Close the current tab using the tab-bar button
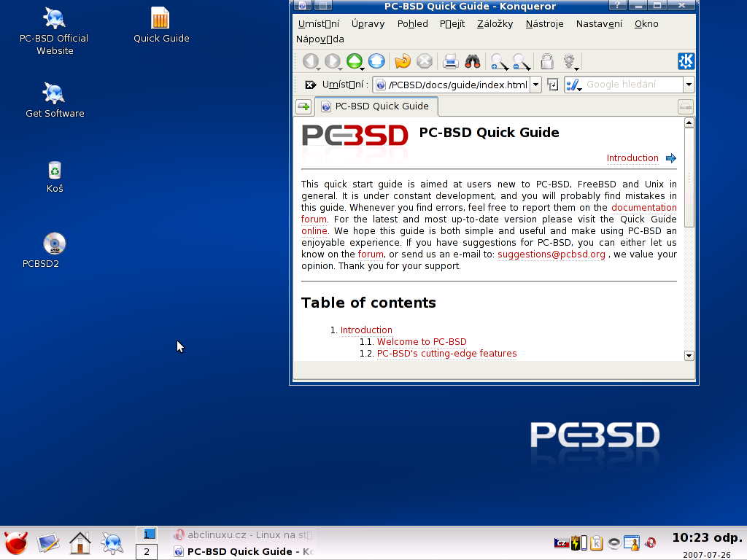This screenshot has height=560, width=747. click(x=686, y=106)
